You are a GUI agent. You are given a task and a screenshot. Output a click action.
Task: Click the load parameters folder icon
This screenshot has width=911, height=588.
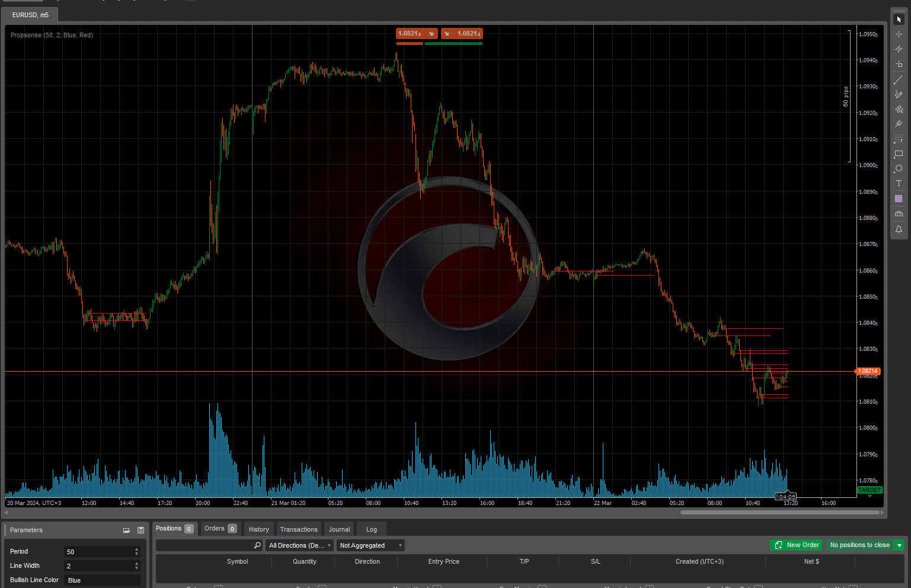point(126,531)
